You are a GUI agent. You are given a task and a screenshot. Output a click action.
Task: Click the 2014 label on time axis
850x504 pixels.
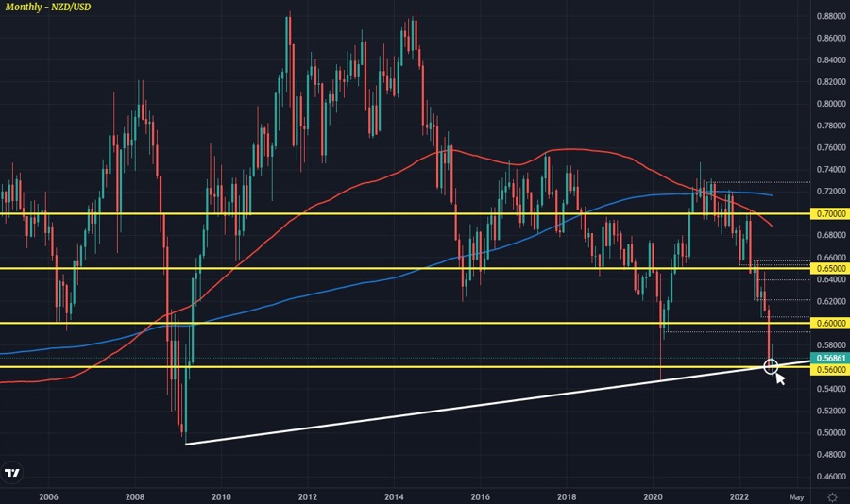[394, 497]
